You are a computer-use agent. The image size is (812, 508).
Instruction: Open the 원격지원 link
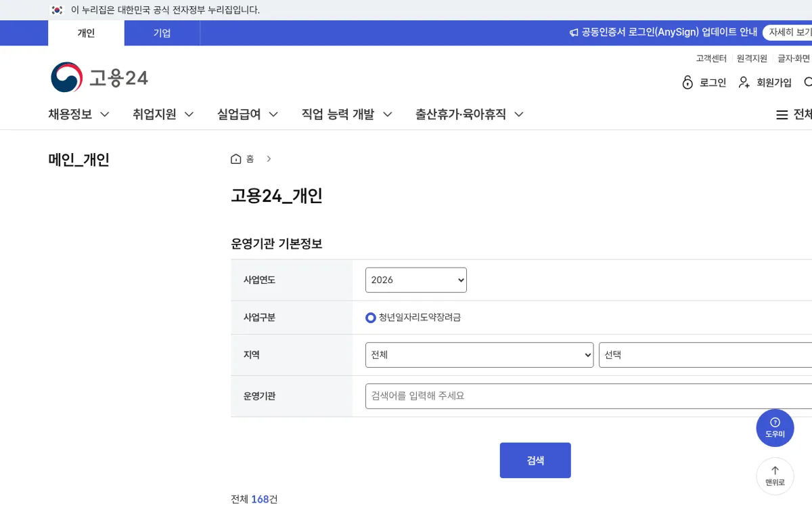tap(752, 58)
